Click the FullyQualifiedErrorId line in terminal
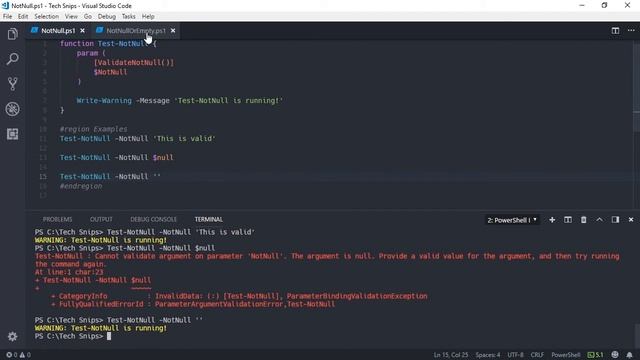This screenshot has height=360, width=640. tap(193, 304)
